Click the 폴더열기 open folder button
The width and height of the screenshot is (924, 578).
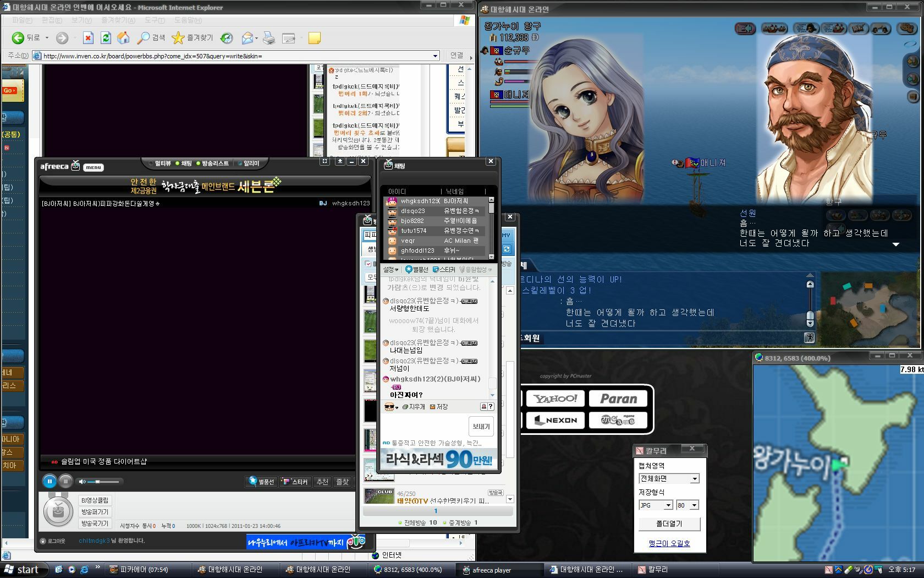[669, 524]
